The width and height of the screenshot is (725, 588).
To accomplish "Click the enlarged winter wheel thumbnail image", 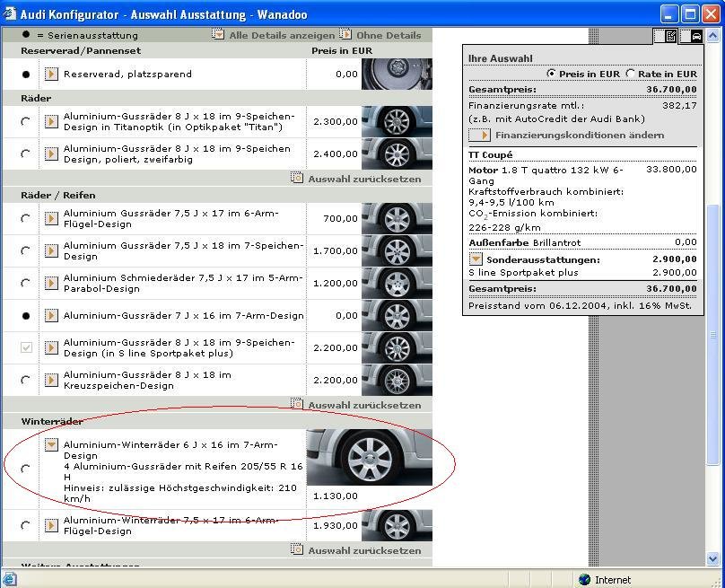I will pos(369,458).
